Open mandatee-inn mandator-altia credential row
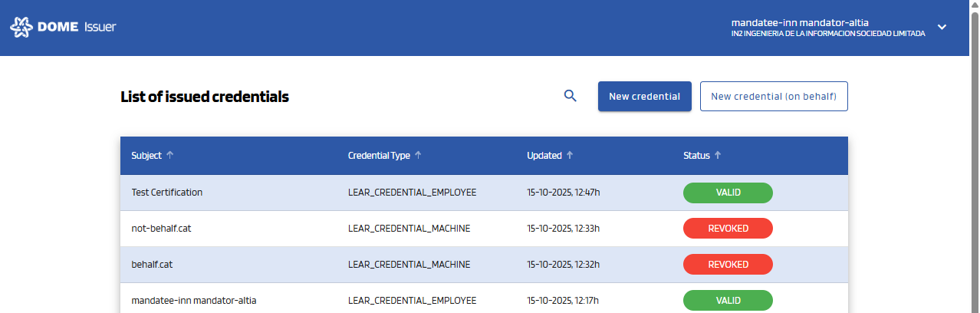Viewport: 980px width, 313px height. point(194,301)
